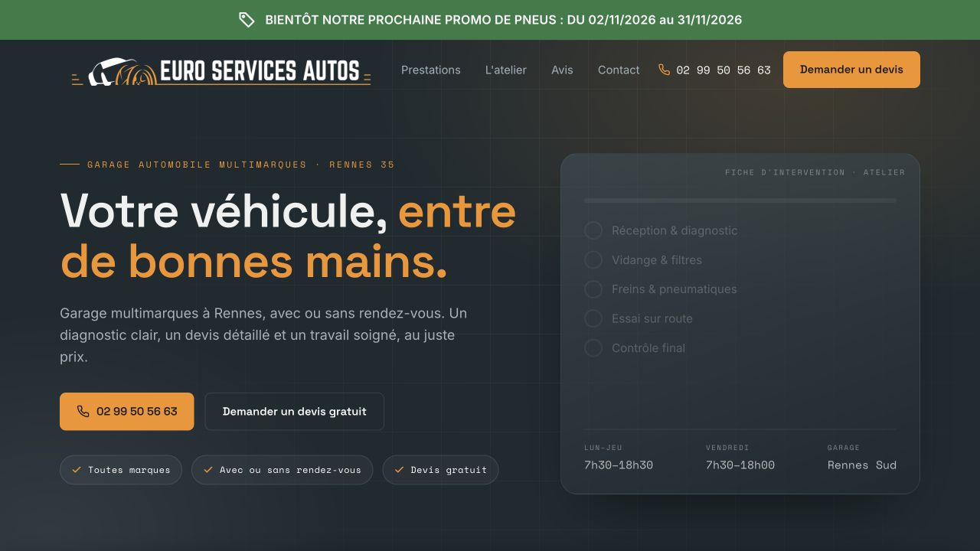Click the Devis gratuit badge text

[x=449, y=470]
